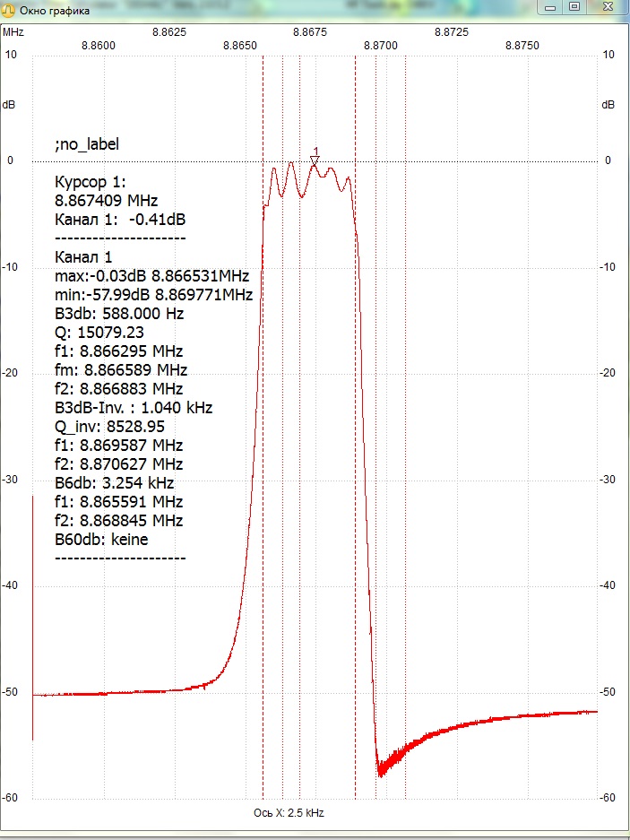630x840 pixels.
Task: Click the notch minimum of the red curve
Action: (x=380, y=774)
